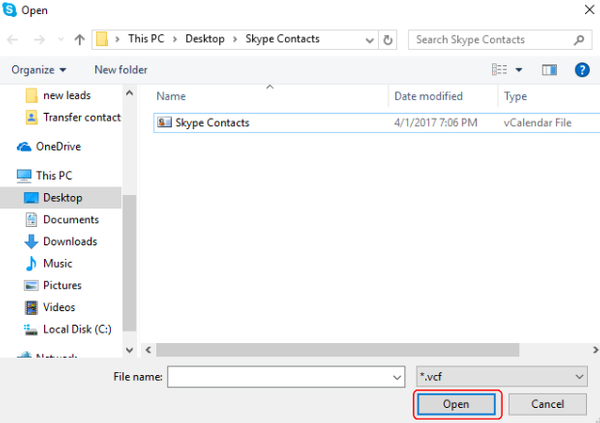
Task: Sort files by the Name column
Action: click(171, 96)
